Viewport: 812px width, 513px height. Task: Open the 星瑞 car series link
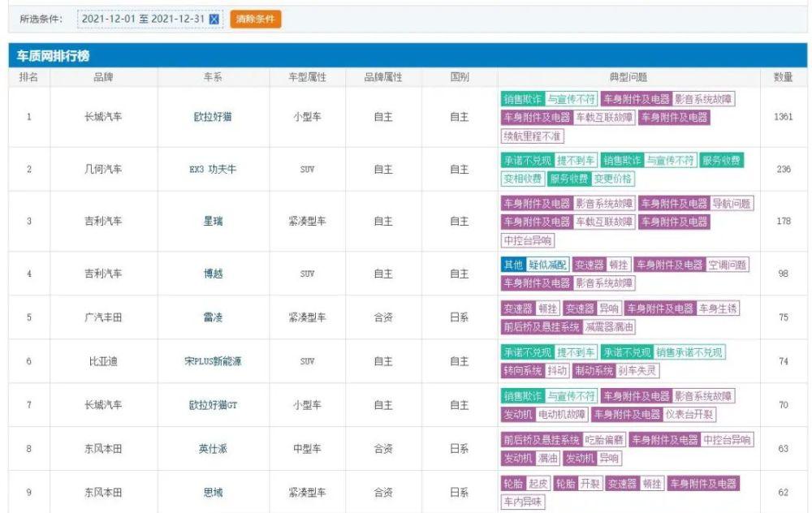click(x=213, y=222)
